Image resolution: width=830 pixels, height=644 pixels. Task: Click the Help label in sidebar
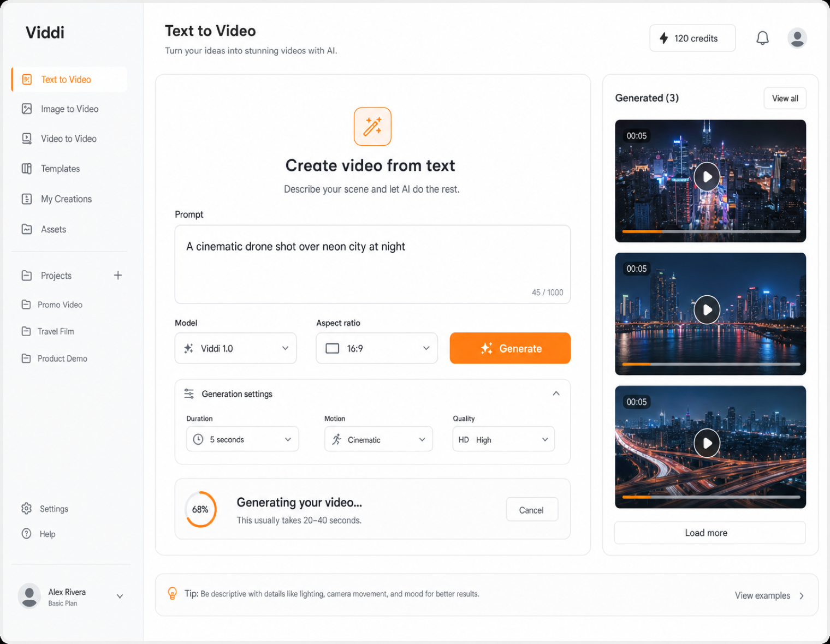[48, 534]
